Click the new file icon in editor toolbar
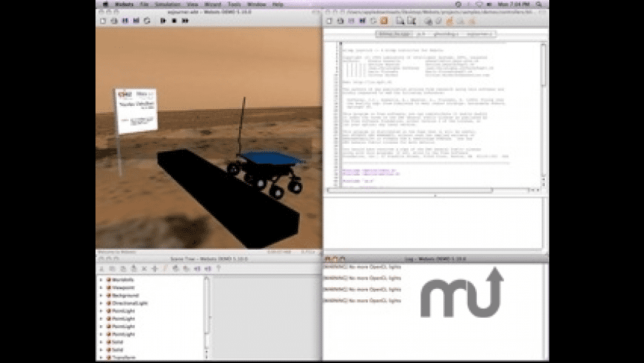The width and height of the screenshot is (644, 363). (x=329, y=21)
